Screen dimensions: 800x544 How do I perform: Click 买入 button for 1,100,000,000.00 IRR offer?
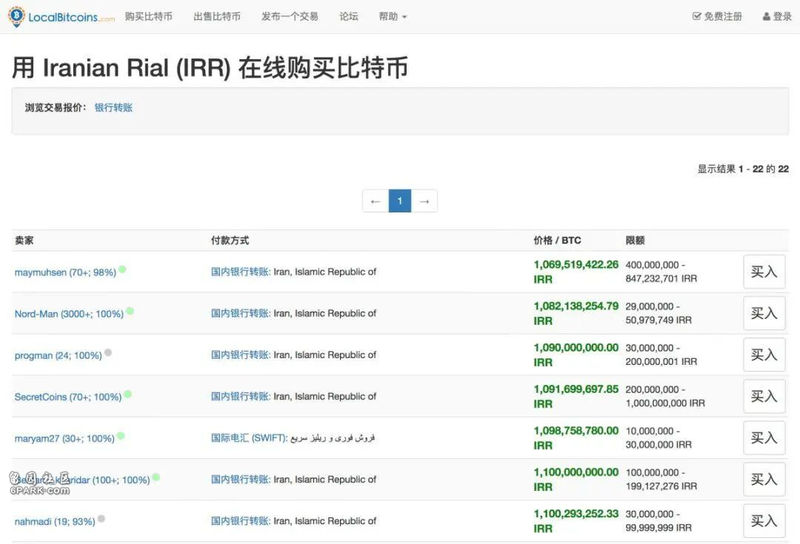(764, 480)
